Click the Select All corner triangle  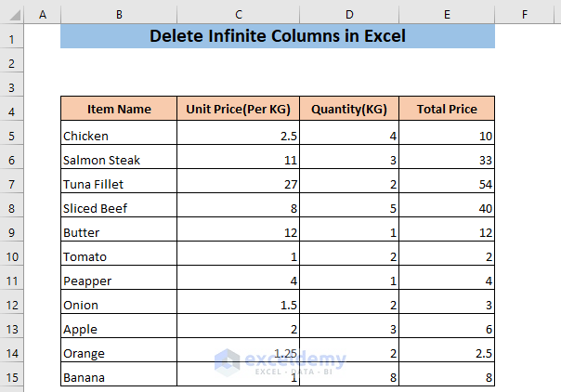point(12,15)
